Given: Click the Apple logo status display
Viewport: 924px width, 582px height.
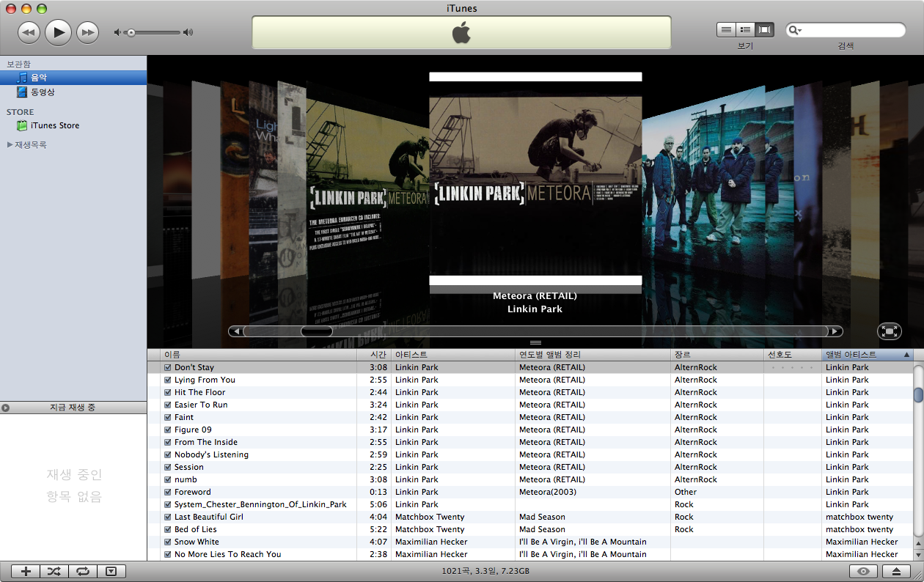Looking at the screenshot, I should pos(461,32).
